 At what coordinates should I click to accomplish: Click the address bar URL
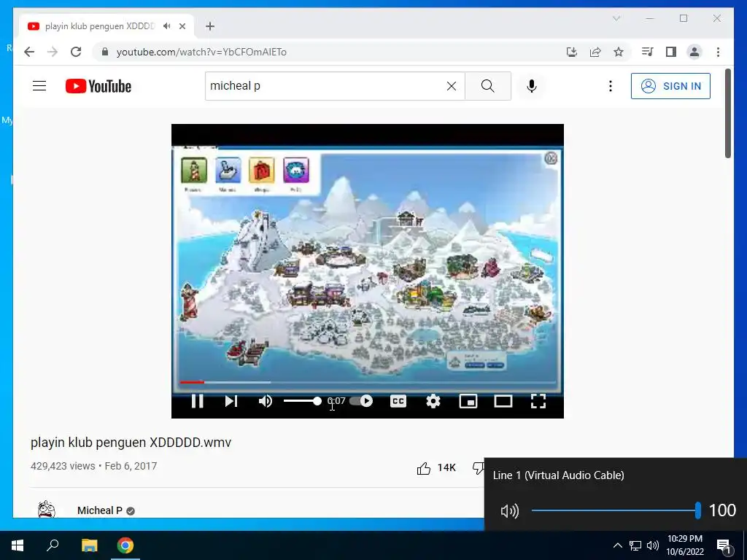pos(201,52)
